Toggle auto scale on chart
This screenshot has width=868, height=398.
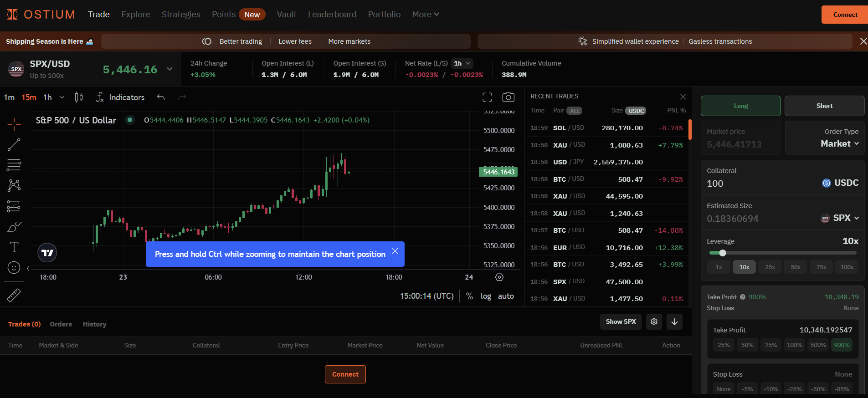click(506, 296)
